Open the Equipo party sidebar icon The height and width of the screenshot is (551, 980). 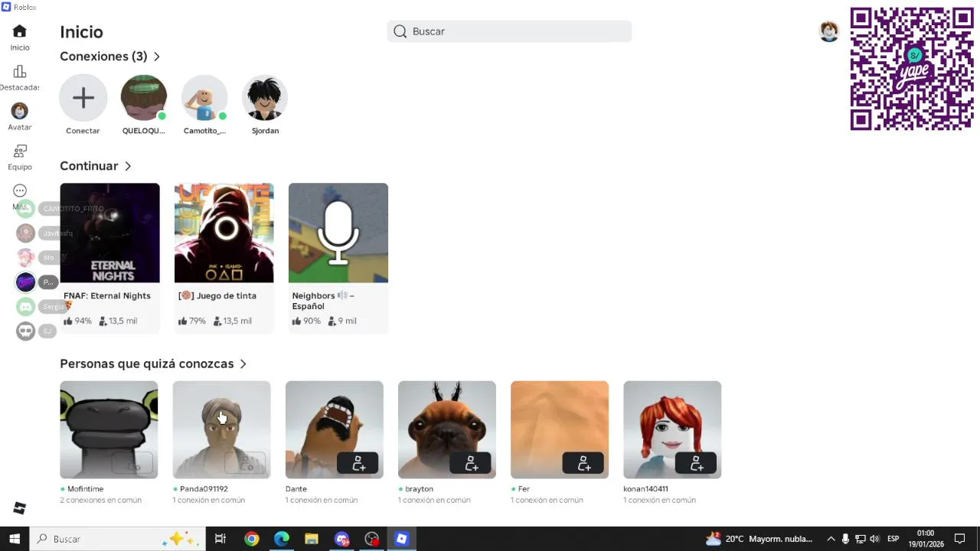(x=20, y=151)
